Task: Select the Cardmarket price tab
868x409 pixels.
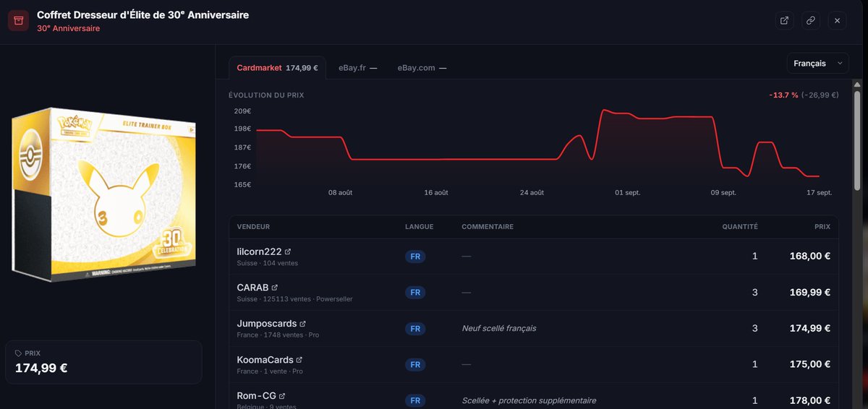Action: (277, 68)
